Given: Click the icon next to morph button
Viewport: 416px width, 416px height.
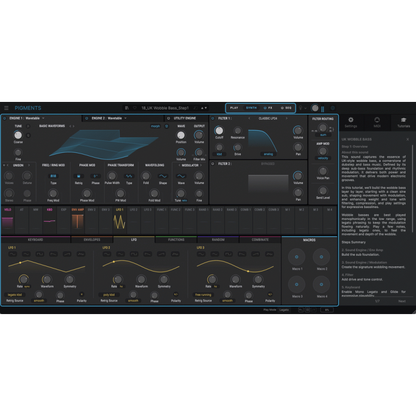Looking at the screenshot, I should click(x=167, y=126).
